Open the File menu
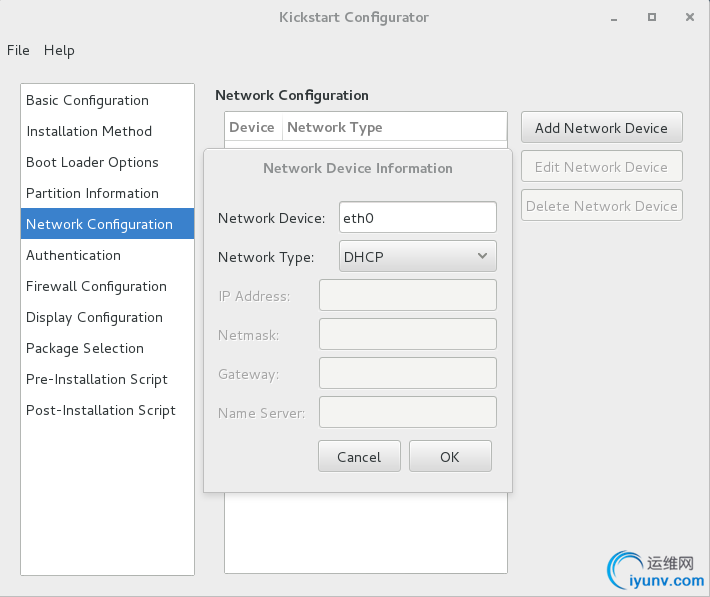Viewport: 710px width, 597px height. (x=18, y=50)
